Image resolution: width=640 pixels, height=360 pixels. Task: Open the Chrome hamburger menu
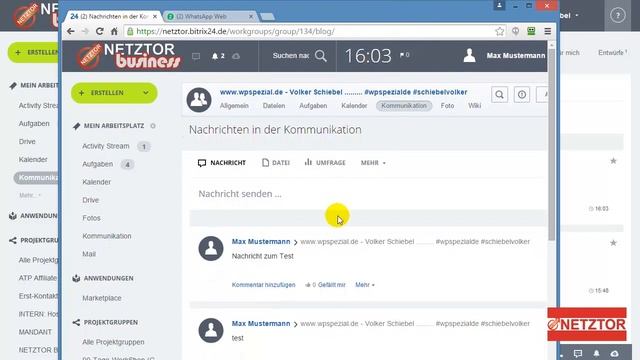coord(547,31)
